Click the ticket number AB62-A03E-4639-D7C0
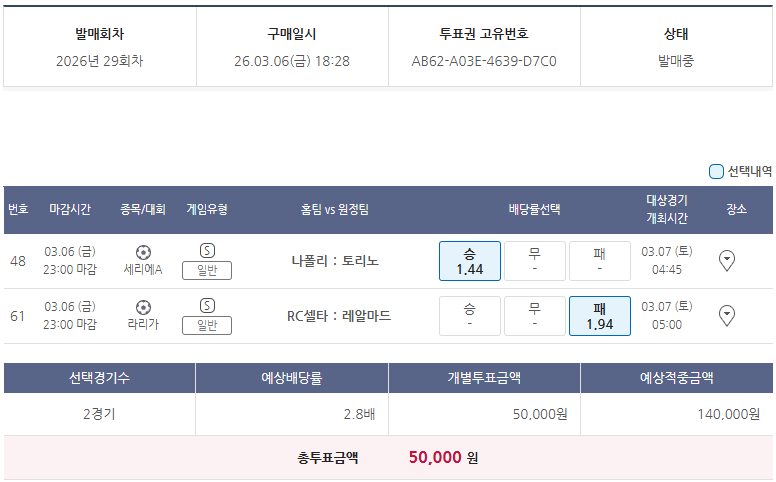Screen dimensions: 776x482 click(484, 61)
